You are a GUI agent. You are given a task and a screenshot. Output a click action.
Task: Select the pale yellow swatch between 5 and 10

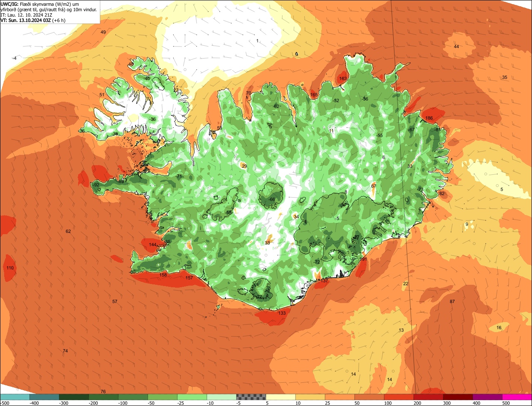(x=281, y=397)
